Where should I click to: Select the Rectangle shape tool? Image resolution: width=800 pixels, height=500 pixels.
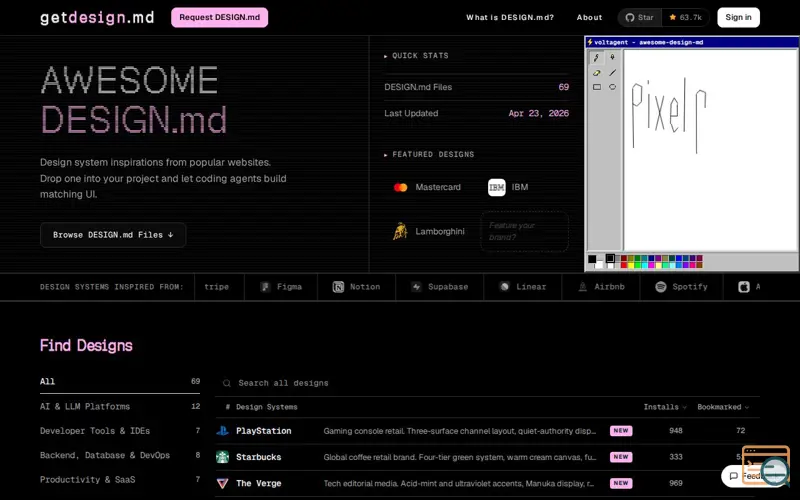[596, 87]
